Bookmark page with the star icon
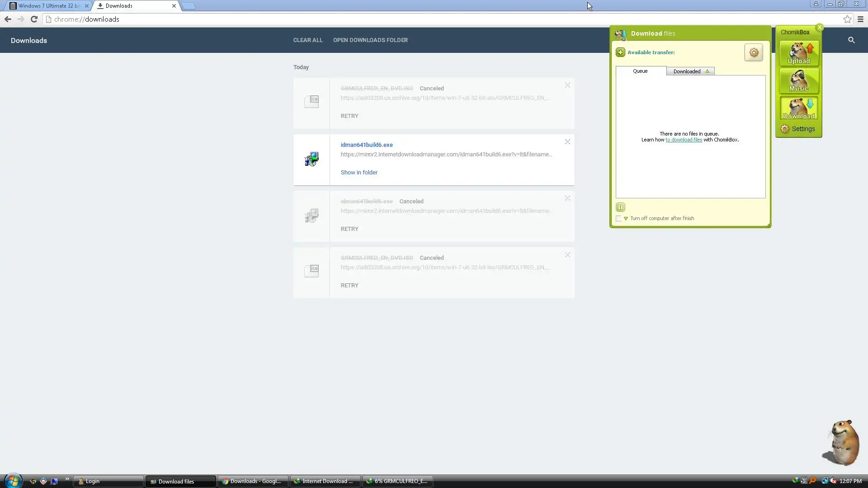Image resolution: width=868 pixels, height=488 pixels. click(x=847, y=19)
